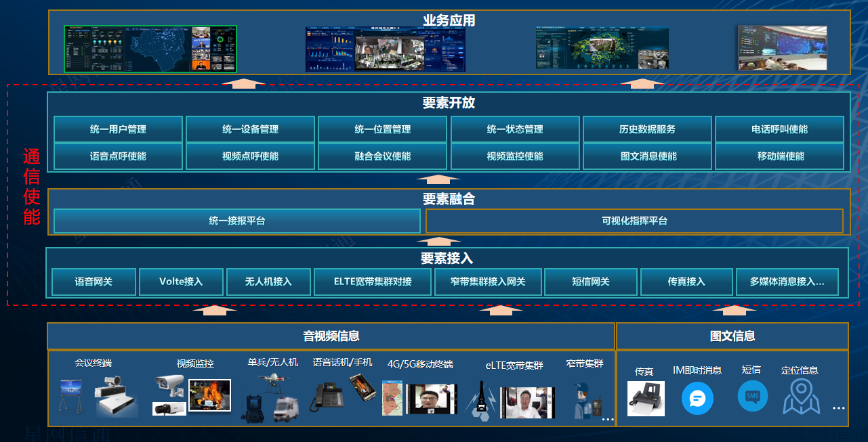
Task: Open the green-bordered dashboard thumbnail in 业务应用
Action: [x=150, y=49]
